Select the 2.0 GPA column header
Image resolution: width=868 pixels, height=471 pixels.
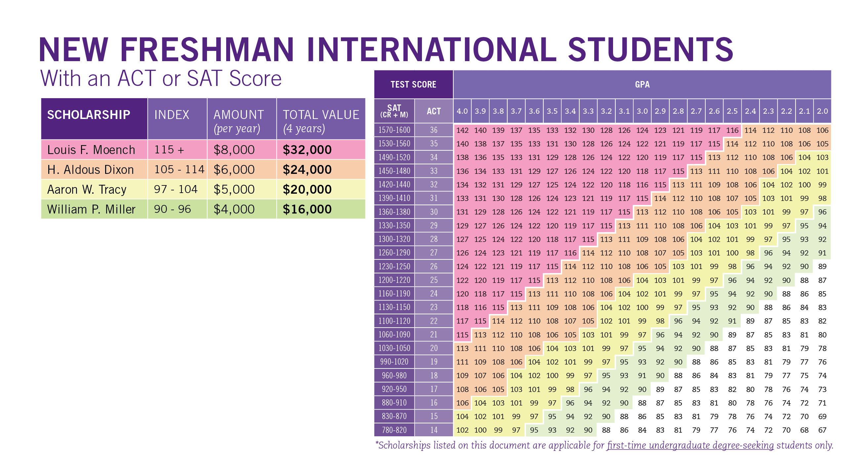coord(822,111)
